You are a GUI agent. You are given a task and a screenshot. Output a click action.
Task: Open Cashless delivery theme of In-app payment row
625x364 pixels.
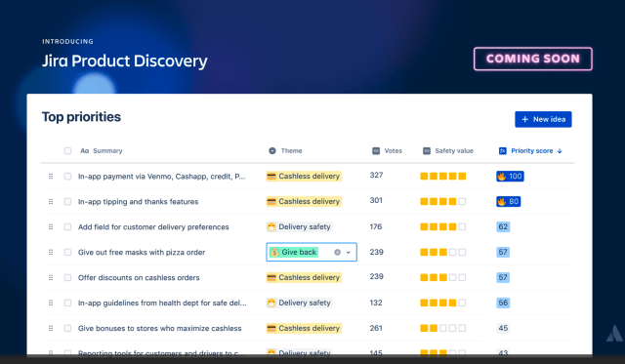coord(304,176)
